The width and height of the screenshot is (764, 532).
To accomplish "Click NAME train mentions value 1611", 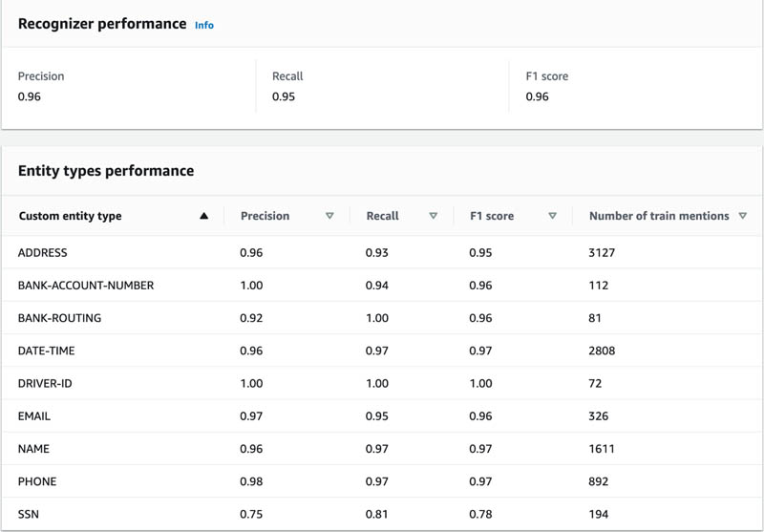I will [602, 449].
